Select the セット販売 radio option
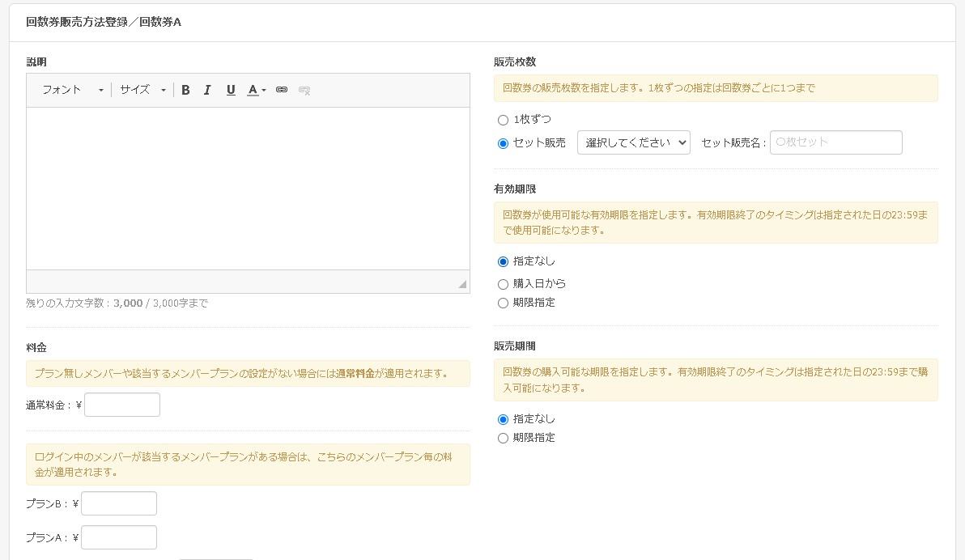The width and height of the screenshot is (965, 560). click(x=503, y=143)
